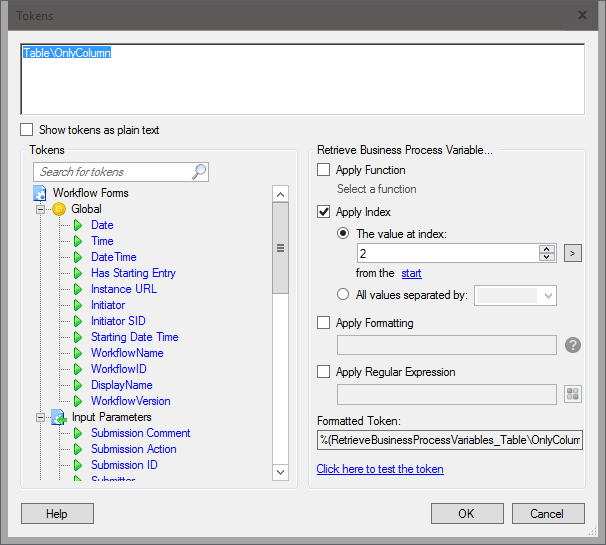Click the Workflow Forms root node icon

coord(41,193)
